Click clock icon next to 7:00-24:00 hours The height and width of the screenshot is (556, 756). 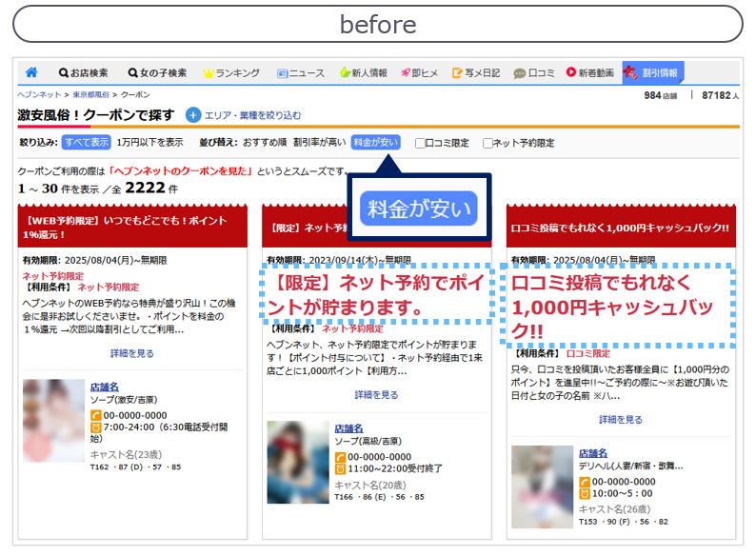(96, 427)
